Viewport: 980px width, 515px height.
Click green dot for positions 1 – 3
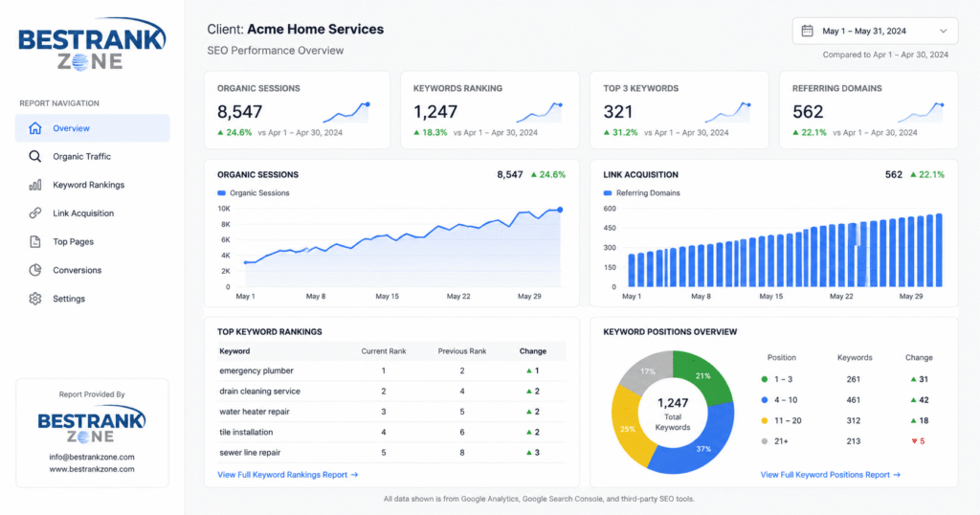765,379
